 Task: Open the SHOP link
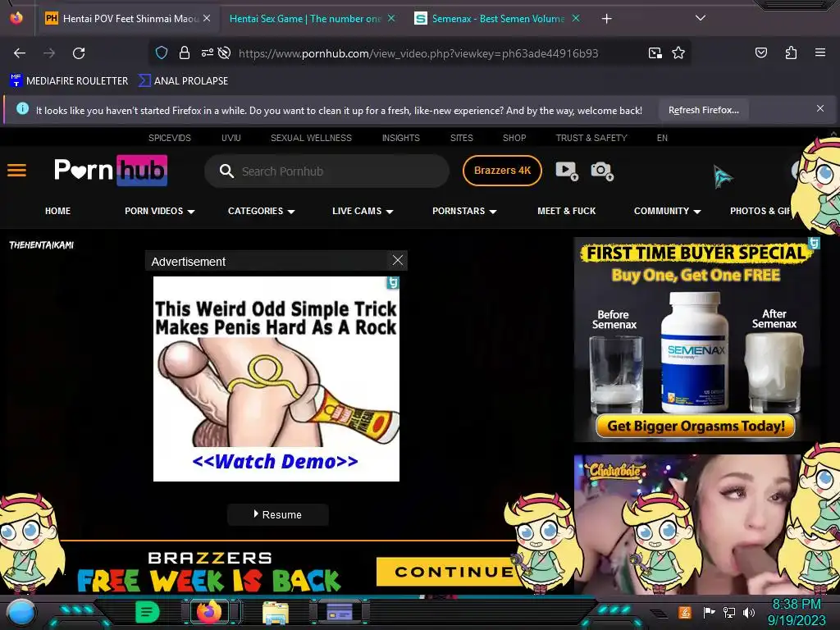pyautogui.click(x=514, y=138)
